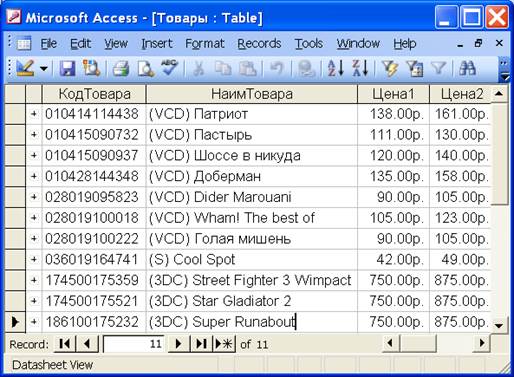Image resolution: width=514 pixels, height=377 pixels.
Task: Click horizontal scrollbar right arrow
Action: [482, 343]
